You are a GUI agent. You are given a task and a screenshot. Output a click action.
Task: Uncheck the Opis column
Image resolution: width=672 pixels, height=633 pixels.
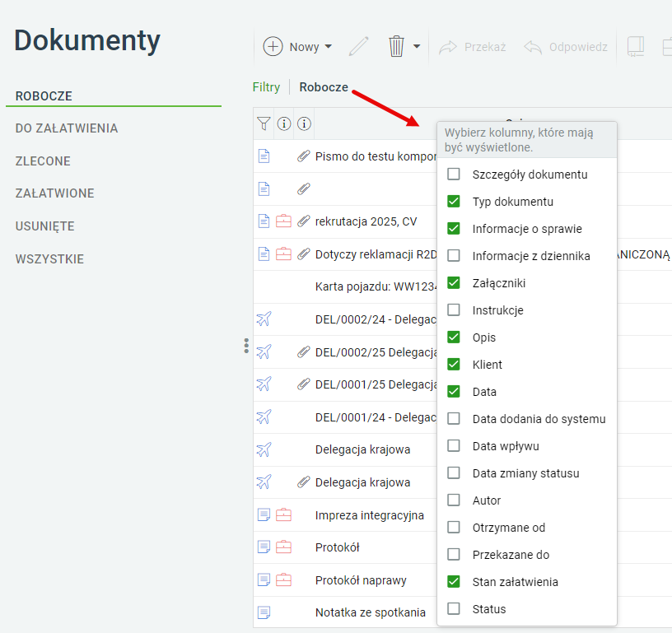coord(454,337)
